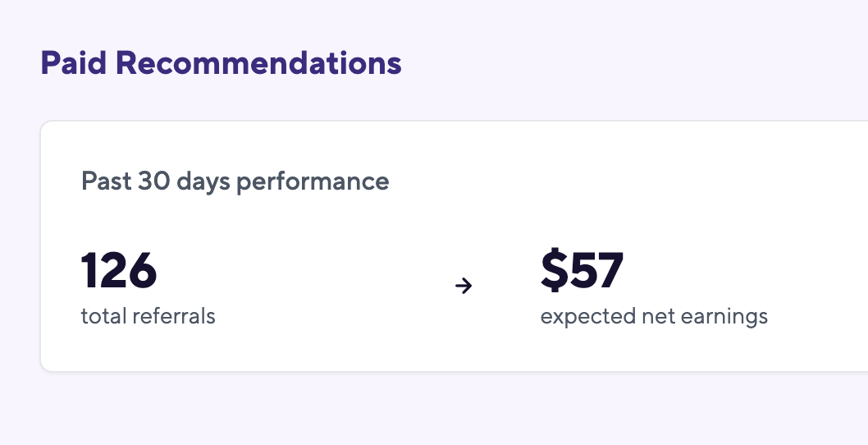
Task: Click the word performance in the card title
Action: click(313, 182)
